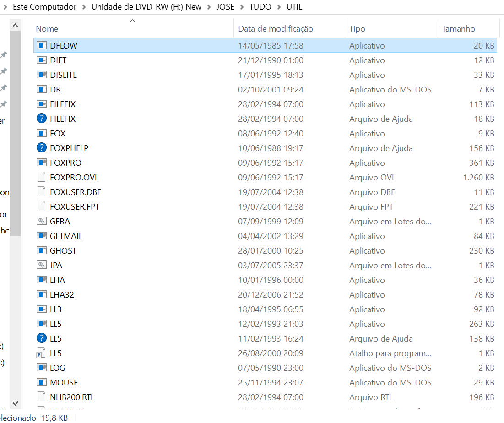Click the Atalho para program... type cell
This screenshot has width=504, height=423.
click(x=390, y=353)
